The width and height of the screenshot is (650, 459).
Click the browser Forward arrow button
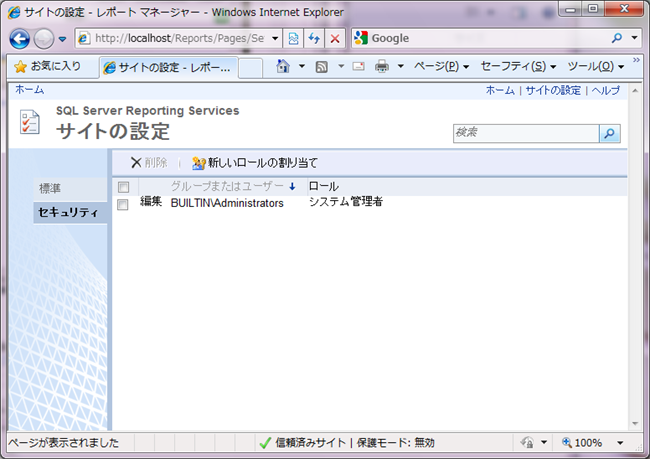[44, 39]
